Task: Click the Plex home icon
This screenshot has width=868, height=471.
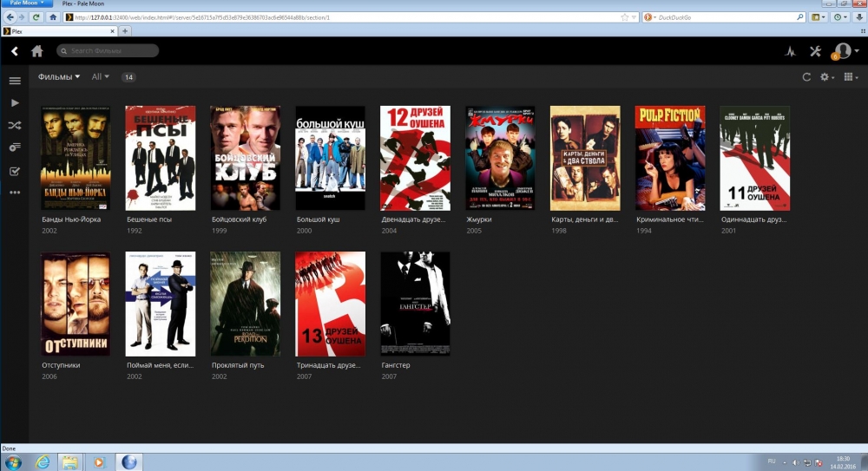Action: [37, 51]
